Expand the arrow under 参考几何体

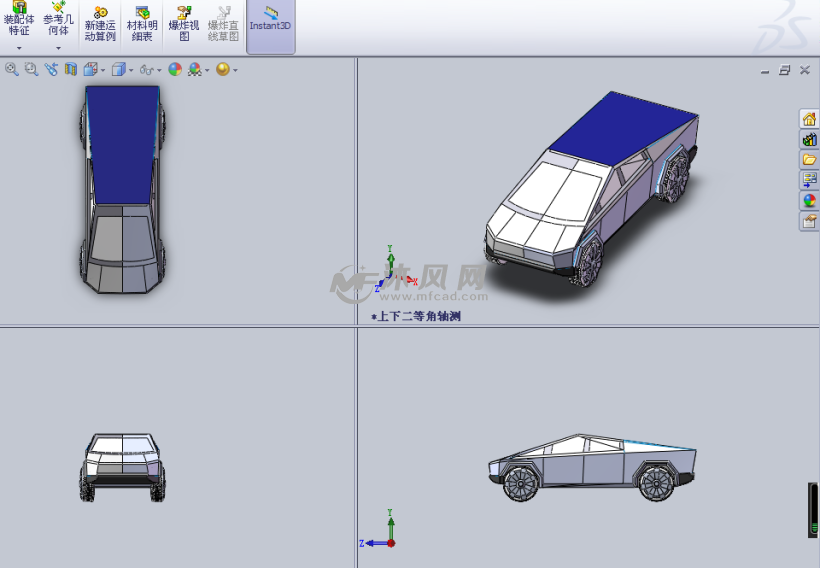click(x=59, y=48)
